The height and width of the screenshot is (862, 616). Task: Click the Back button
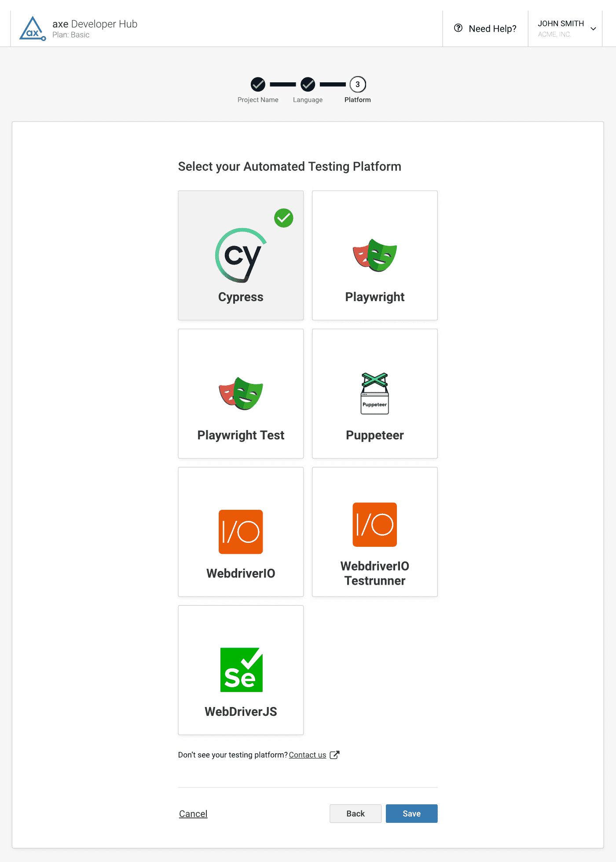click(356, 814)
